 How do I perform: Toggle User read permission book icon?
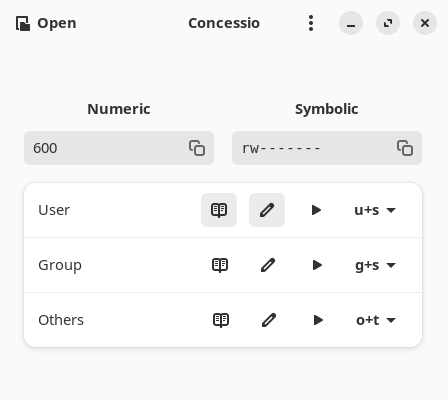coord(219,210)
